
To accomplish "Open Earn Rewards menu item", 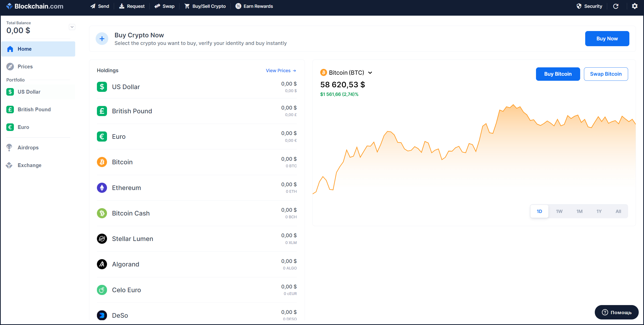I will point(254,6).
